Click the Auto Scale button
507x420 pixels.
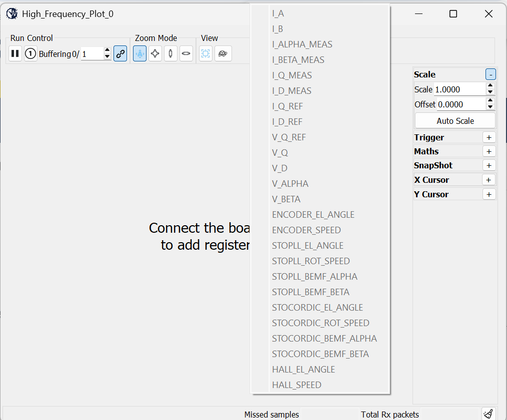coord(455,121)
